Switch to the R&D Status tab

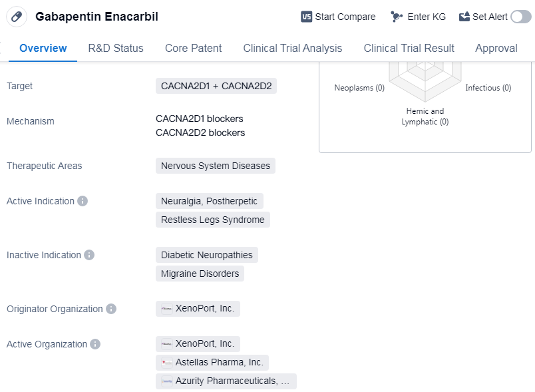point(116,48)
